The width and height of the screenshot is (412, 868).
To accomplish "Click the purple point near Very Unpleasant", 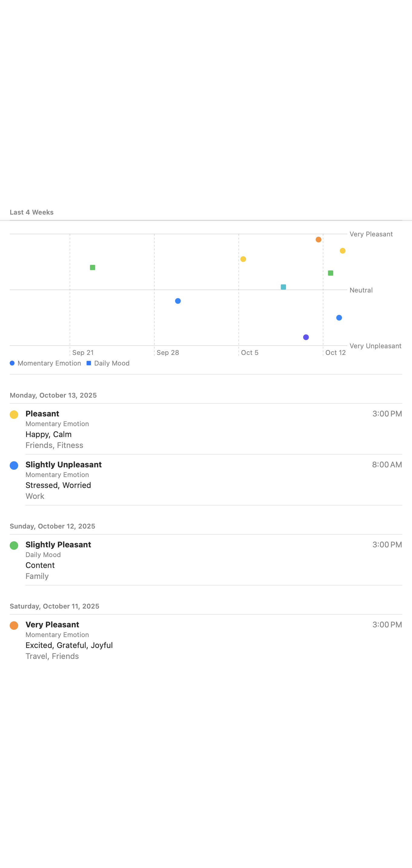I will point(306,337).
